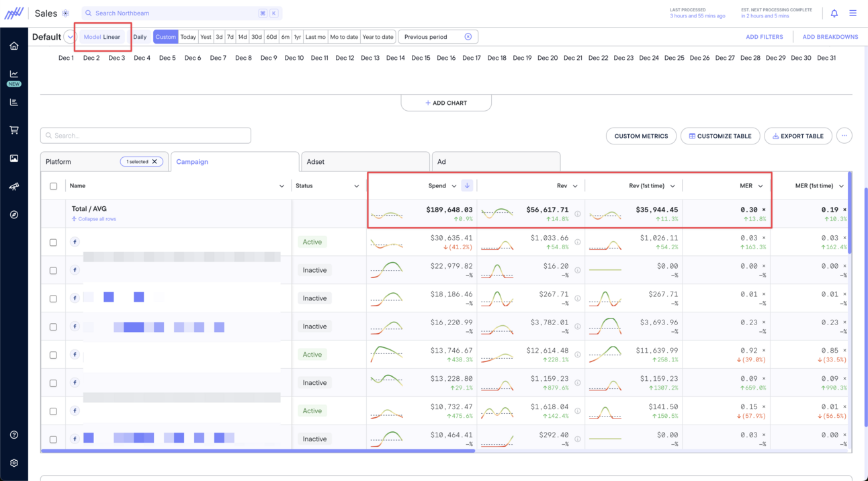Open the Daily granularity selector
This screenshot has width=868, height=481.
tap(140, 37)
